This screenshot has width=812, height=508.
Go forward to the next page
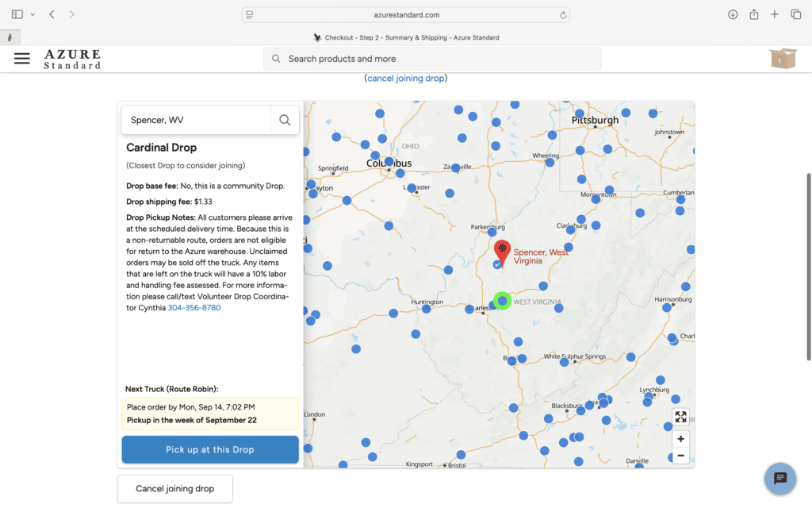(71, 14)
